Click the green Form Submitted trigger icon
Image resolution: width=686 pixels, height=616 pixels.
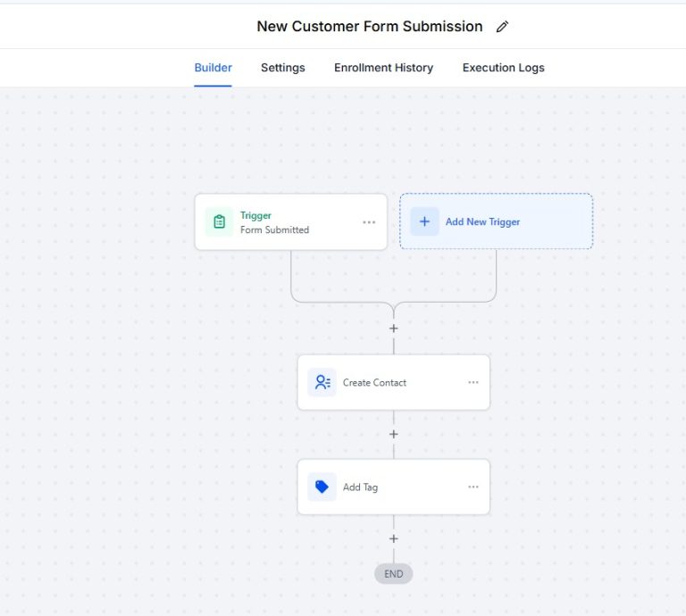(219, 222)
